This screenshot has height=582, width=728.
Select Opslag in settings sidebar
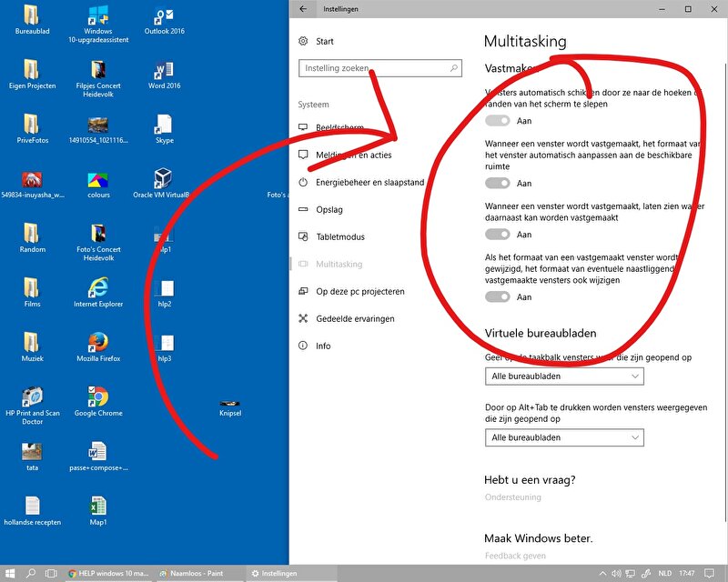(x=329, y=210)
